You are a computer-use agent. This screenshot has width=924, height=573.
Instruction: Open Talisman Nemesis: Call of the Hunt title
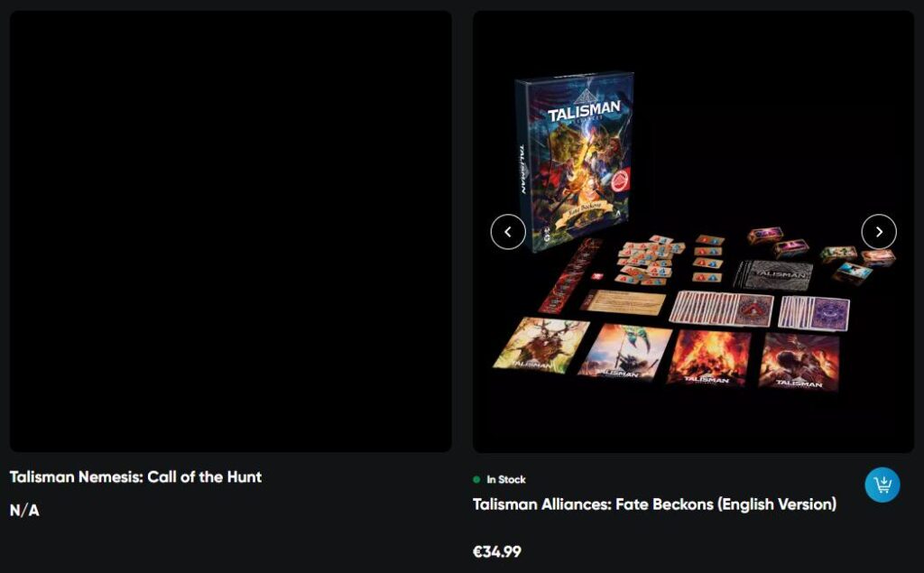pos(135,476)
